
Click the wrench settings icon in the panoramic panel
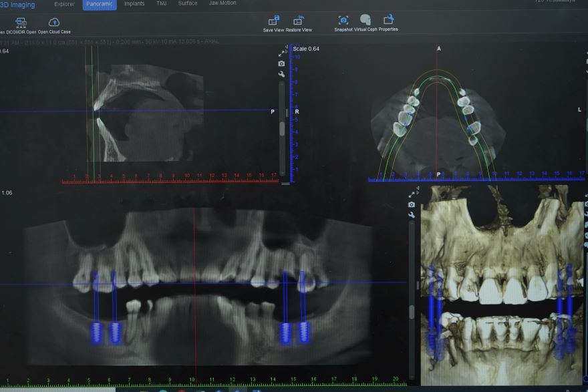click(x=410, y=215)
